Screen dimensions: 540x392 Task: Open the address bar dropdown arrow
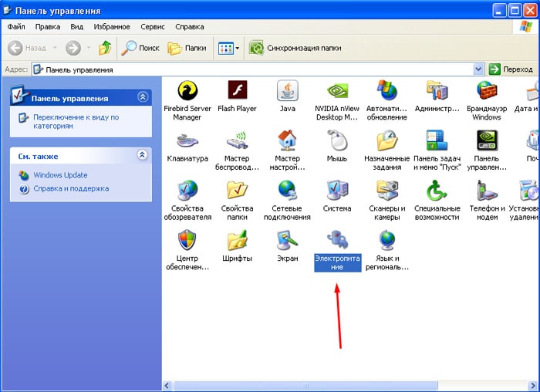point(478,69)
